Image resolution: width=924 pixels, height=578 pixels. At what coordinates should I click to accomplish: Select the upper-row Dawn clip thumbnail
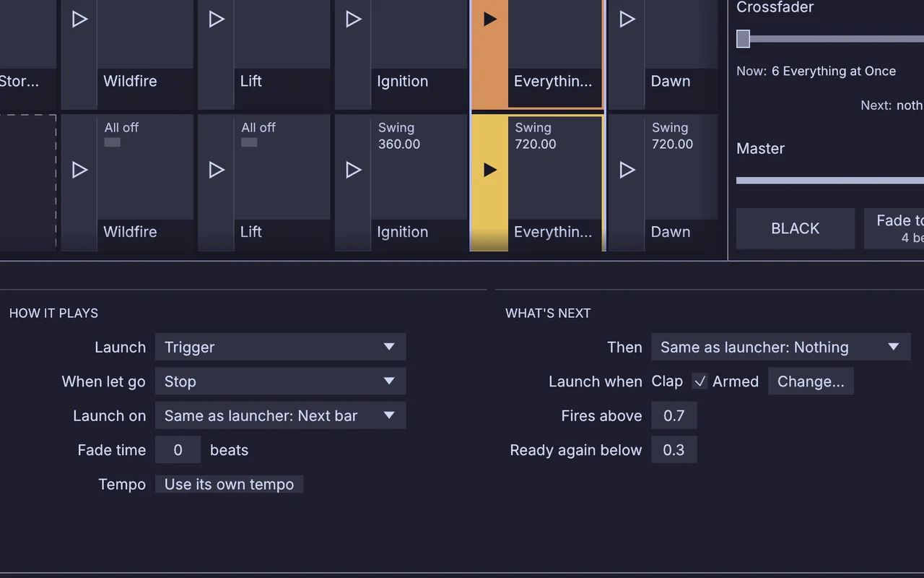click(681, 35)
